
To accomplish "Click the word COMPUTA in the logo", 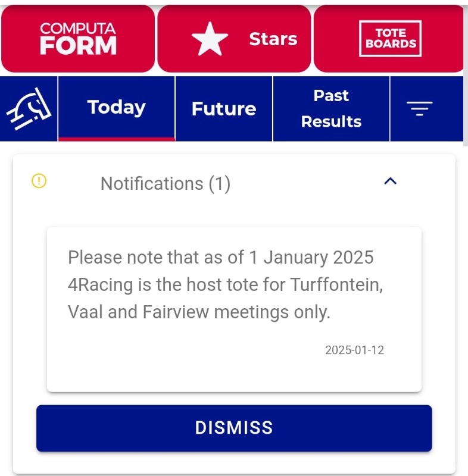I will (x=78, y=29).
